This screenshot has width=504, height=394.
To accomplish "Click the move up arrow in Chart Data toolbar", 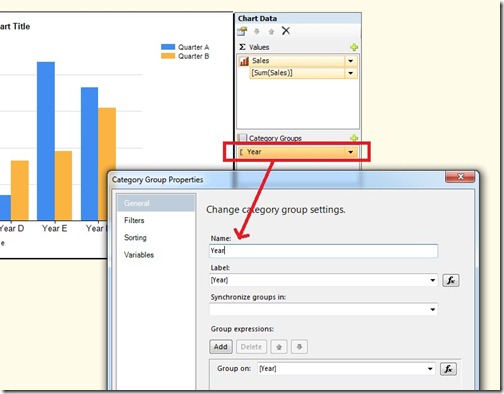I will pyautogui.click(x=271, y=31).
